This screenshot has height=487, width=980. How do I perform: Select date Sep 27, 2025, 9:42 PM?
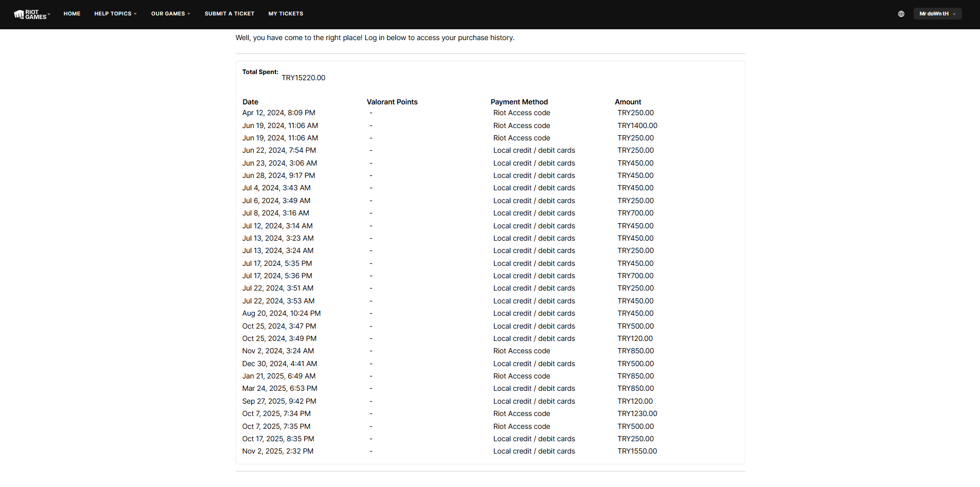pyautogui.click(x=279, y=401)
